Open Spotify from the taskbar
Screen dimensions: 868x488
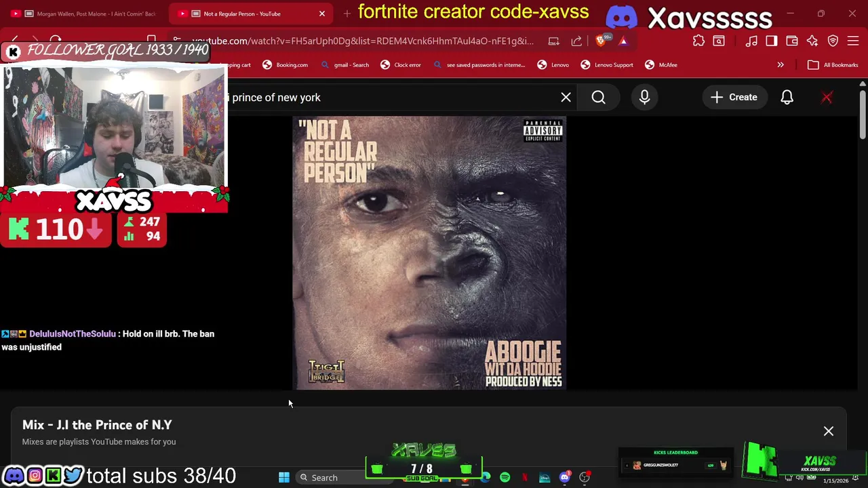click(505, 478)
